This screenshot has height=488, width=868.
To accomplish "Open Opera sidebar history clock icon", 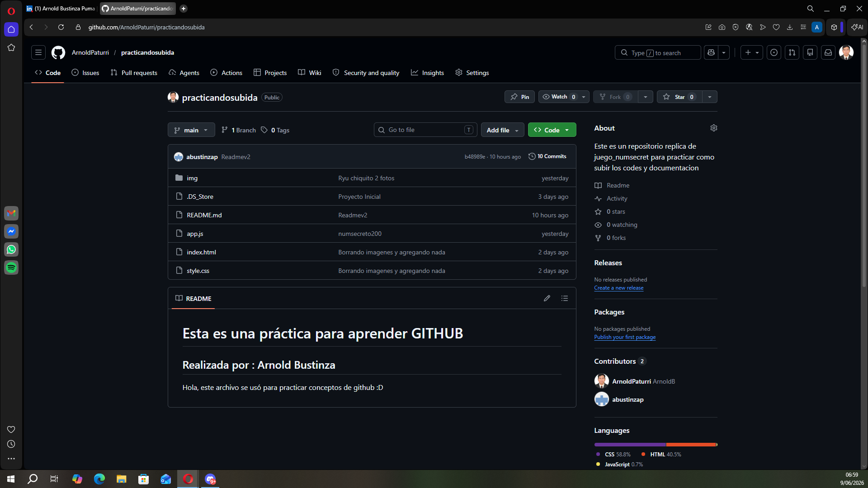I will [x=11, y=444].
